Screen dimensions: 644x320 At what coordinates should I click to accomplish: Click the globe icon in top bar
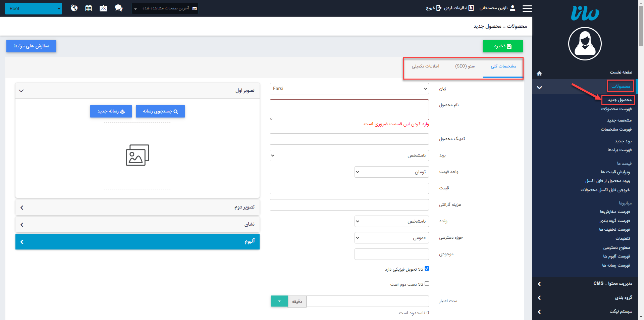coord(74,8)
